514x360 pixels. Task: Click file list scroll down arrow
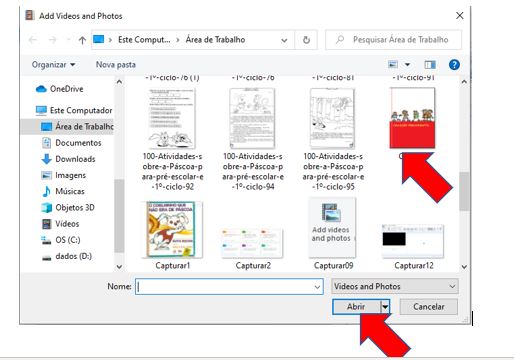coord(464,267)
